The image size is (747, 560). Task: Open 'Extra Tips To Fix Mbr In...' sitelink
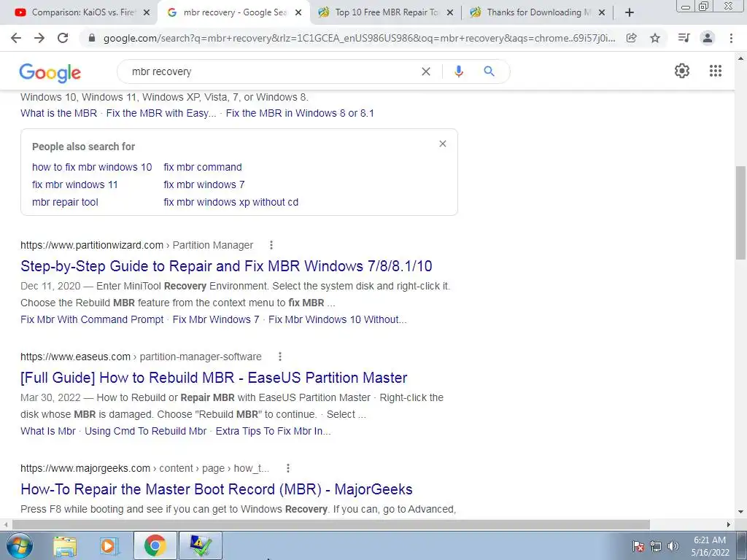tap(273, 432)
